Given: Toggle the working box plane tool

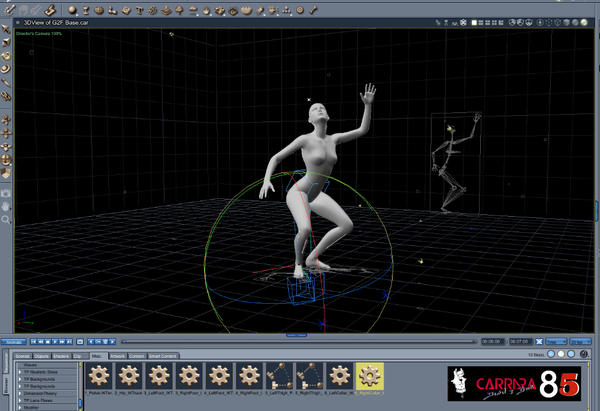Looking at the screenshot, I should pos(6,173).
